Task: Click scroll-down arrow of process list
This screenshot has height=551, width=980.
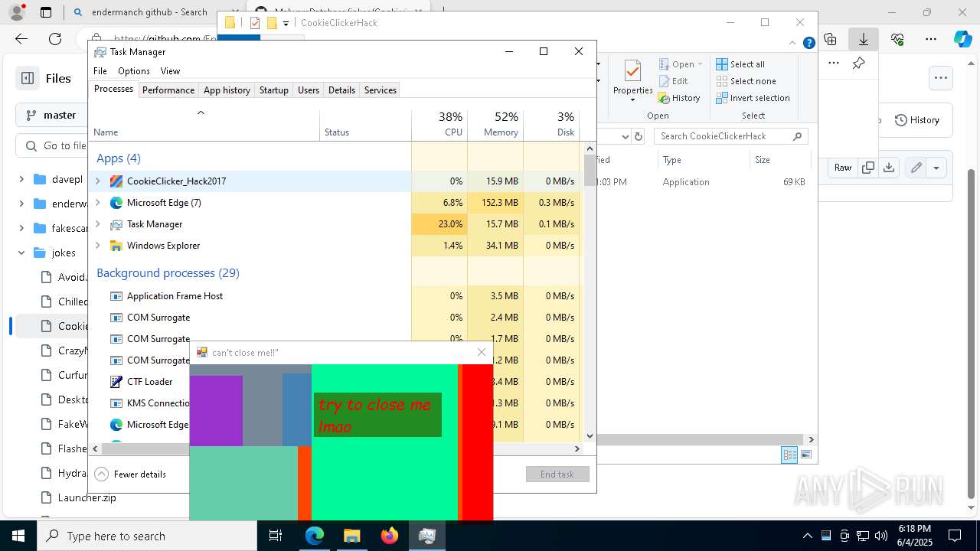Action: [x=590, y=436]
